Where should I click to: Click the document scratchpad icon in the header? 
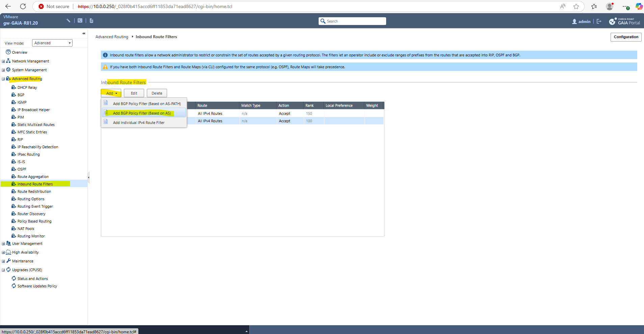click(x=91, y=21)
